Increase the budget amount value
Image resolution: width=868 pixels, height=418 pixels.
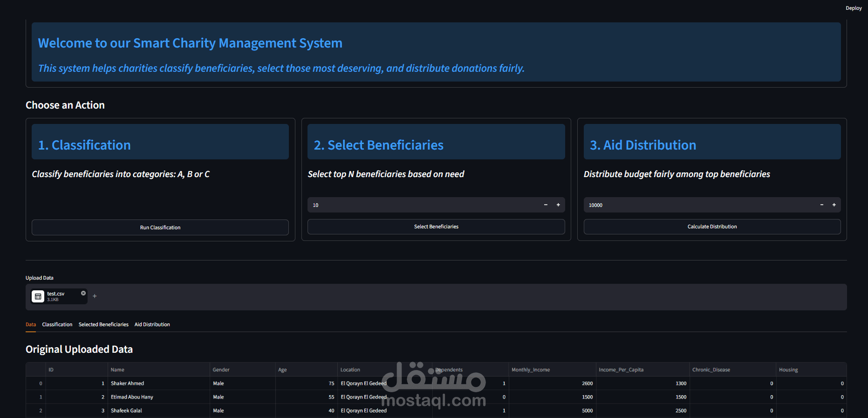(834, 205)
